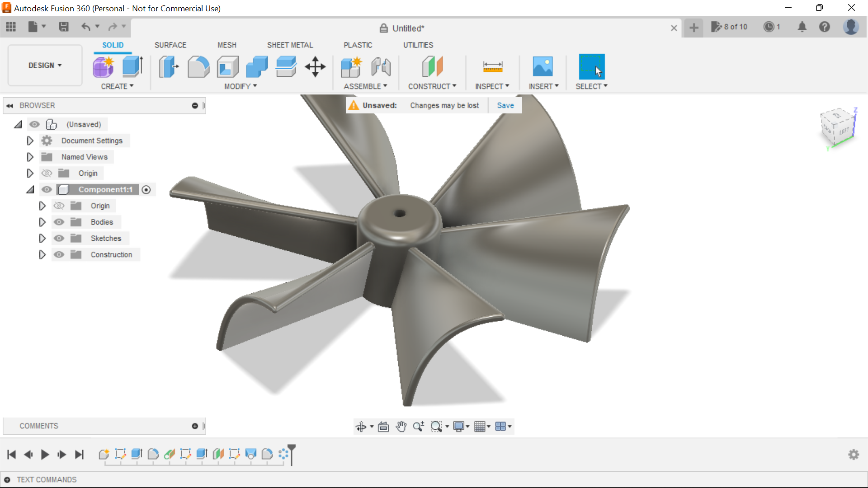The width and height of the screenshot is (868, 488).
Task: Collapse the BROWSER panel with double arrows
Action: tap(9, 106)
